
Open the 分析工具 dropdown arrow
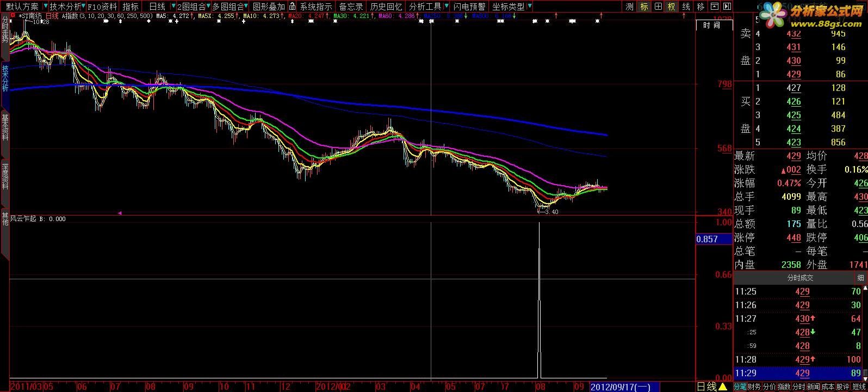pos(447,7)
